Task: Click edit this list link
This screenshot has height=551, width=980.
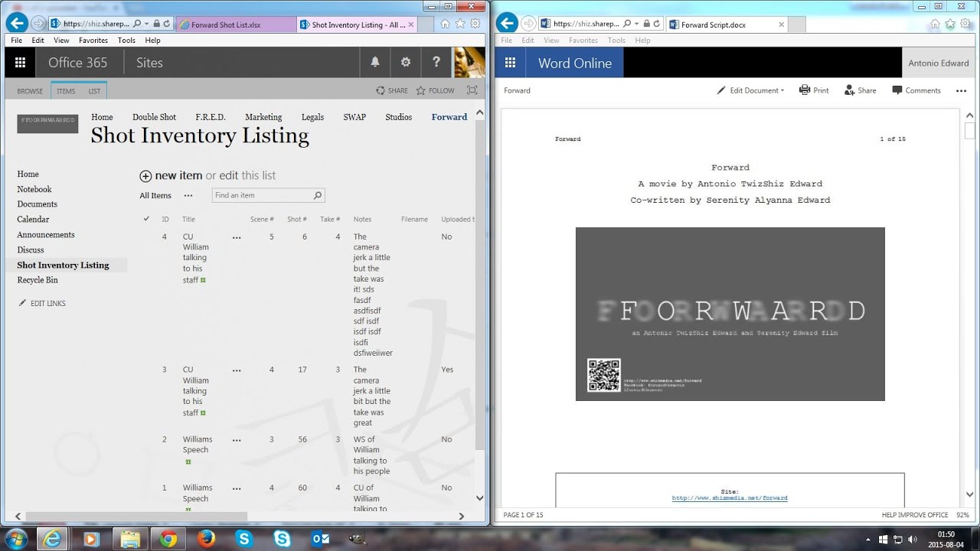Action: coord(247,175)
